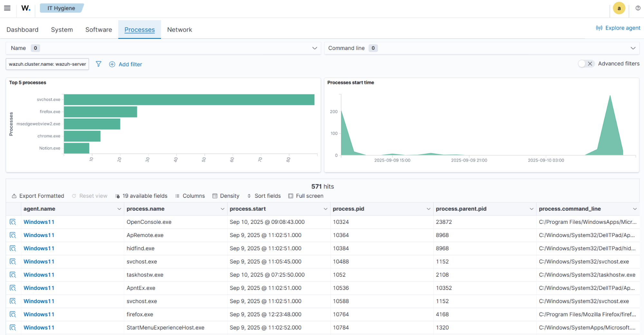Open the help icon in header
644x335 pixels.
(x=638, y=8)
